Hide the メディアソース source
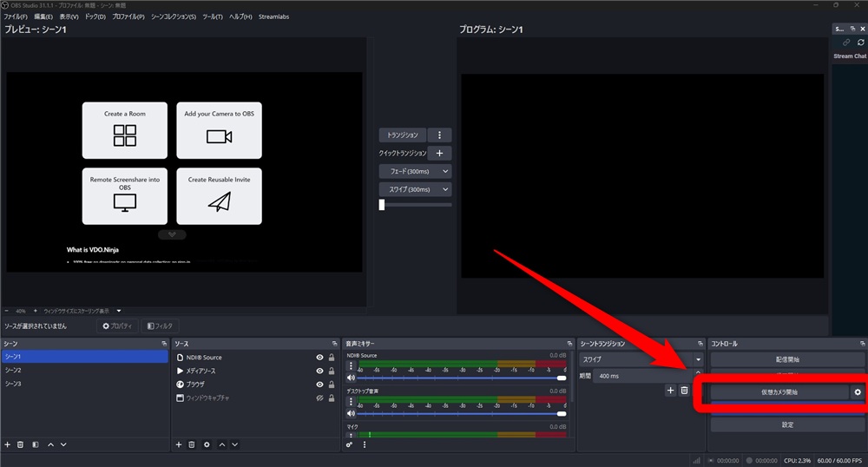This screenshot has height=467, width=868. coord(319,371)
